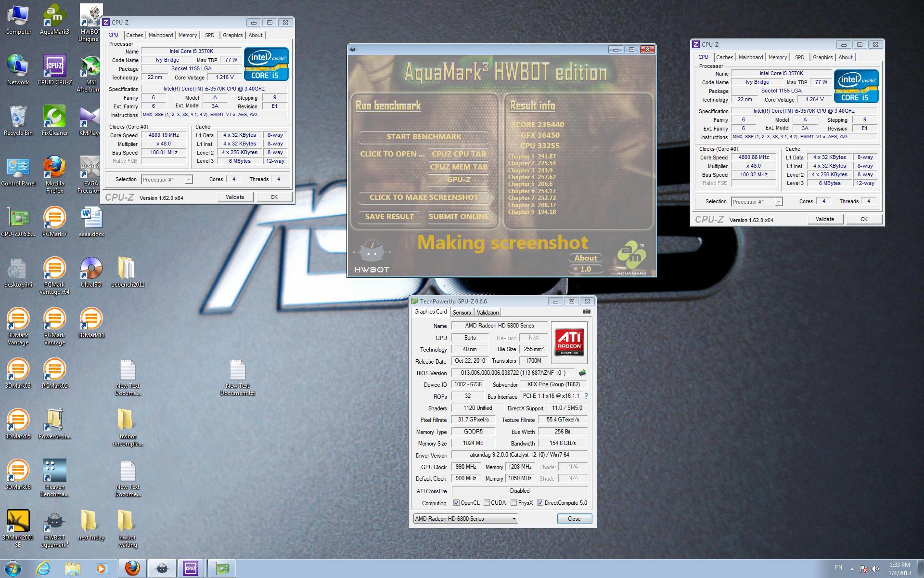Viewport: 924px width, 578px height.
Task: Expand the Processor #1 selection in right CPU-Z
Action: click(779, 202)
